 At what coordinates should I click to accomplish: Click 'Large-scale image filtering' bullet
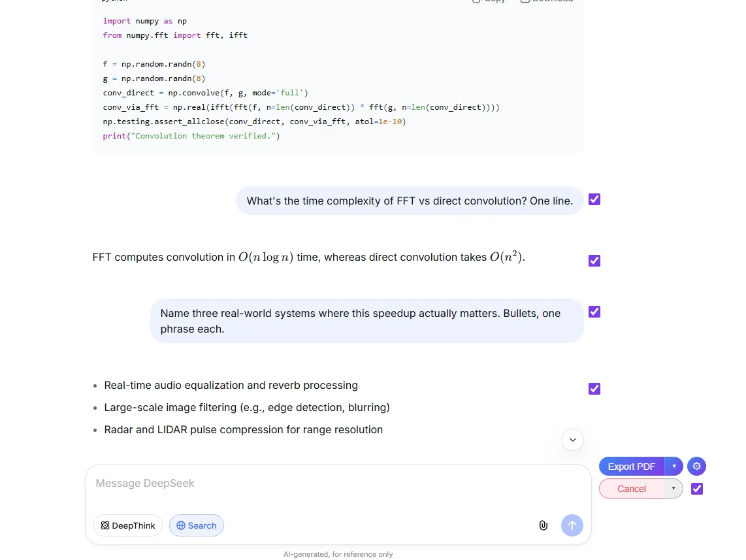(x=247, y=408)
